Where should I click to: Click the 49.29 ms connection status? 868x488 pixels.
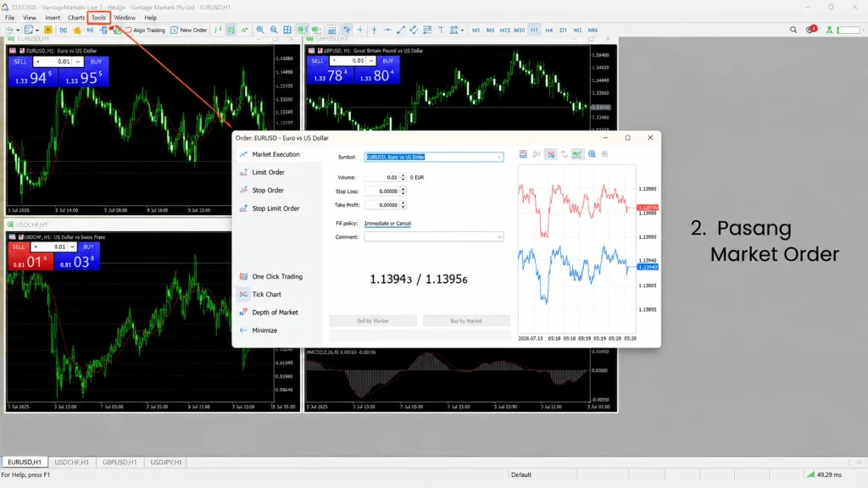click(824, 474)
